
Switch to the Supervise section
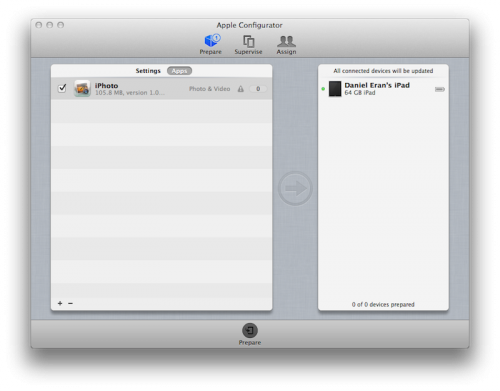[248, 44]
